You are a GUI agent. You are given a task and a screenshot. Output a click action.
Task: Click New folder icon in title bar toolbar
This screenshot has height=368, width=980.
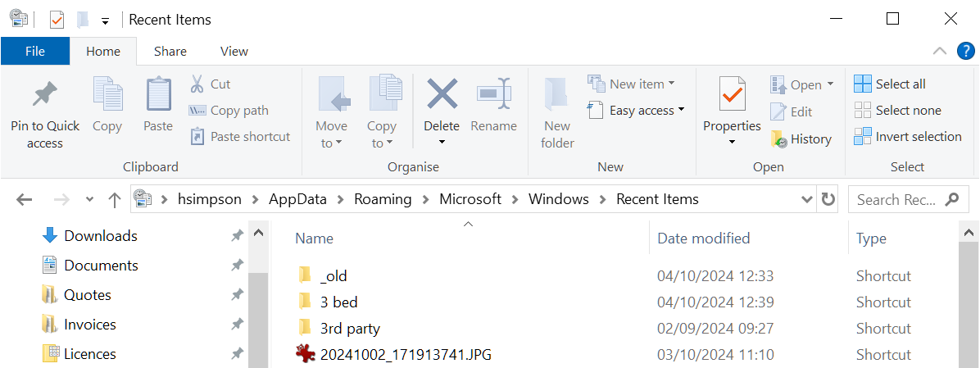tap(83, 20)
